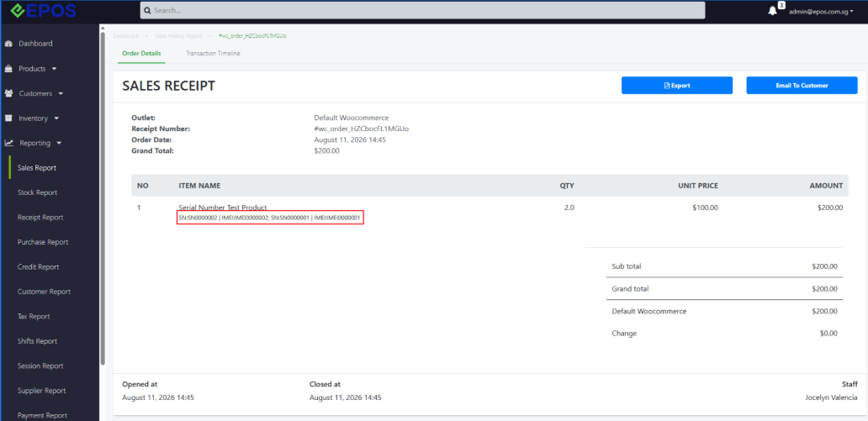Expand the Customers submenu arrow
This screenshot has height=421, width=868.
click(61, 93)
